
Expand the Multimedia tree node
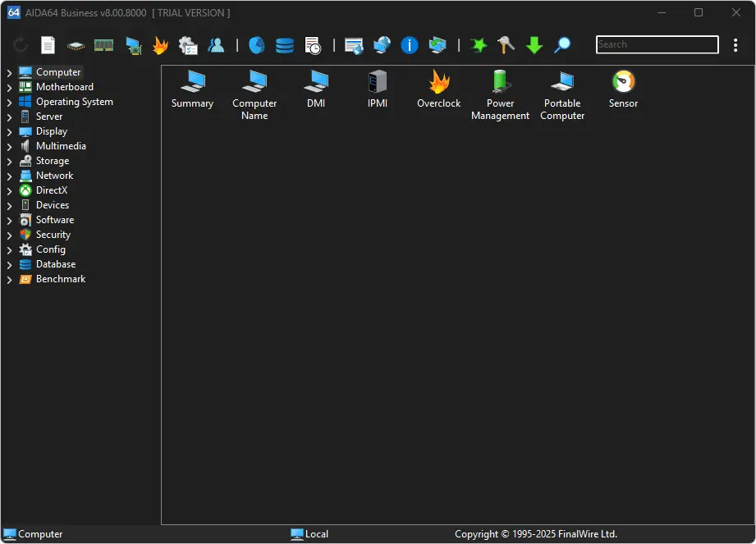9,147
